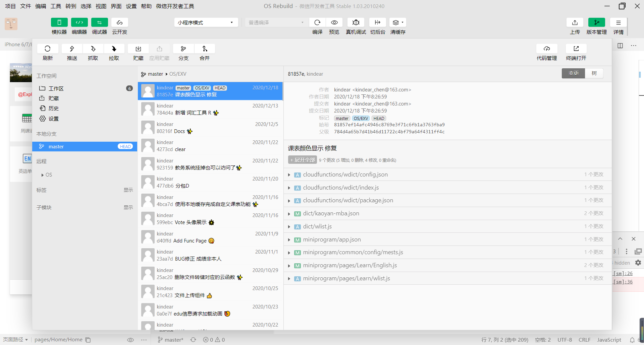644x345 pixels.
Task: Switch to the 树 (tree) view tab
Action: pos(594,73)
